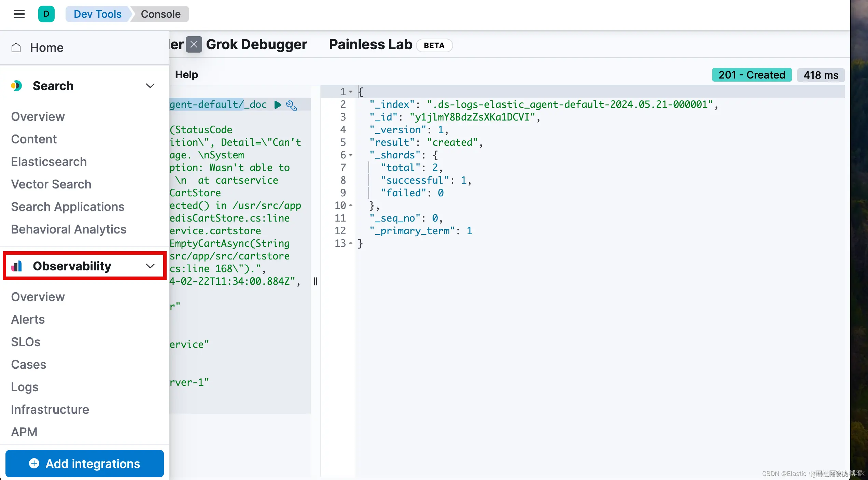Go to Dev Tools breadcrumb
This screenshot has width=868, height=480.
pos(98,14)
